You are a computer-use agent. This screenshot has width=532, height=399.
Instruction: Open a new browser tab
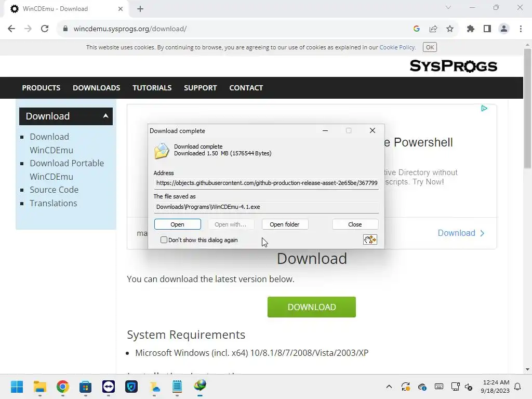click(140, 9)
